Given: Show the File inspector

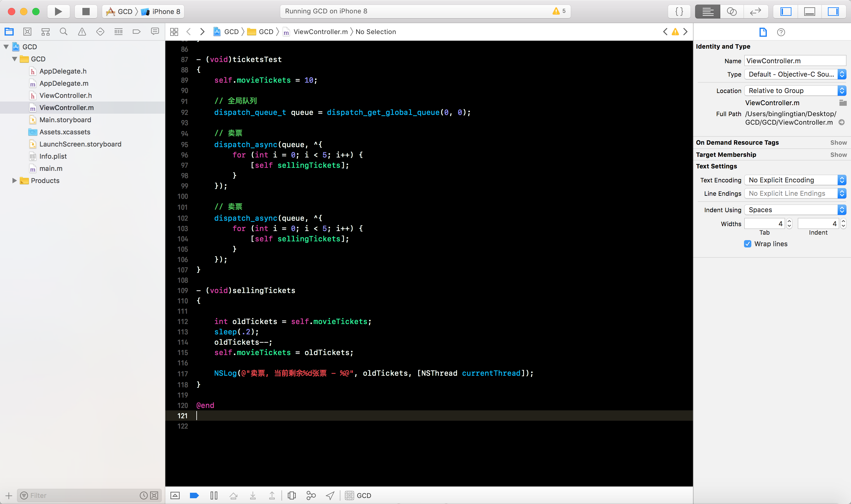Looking at the screenshot, I should (x=763, y=32).
